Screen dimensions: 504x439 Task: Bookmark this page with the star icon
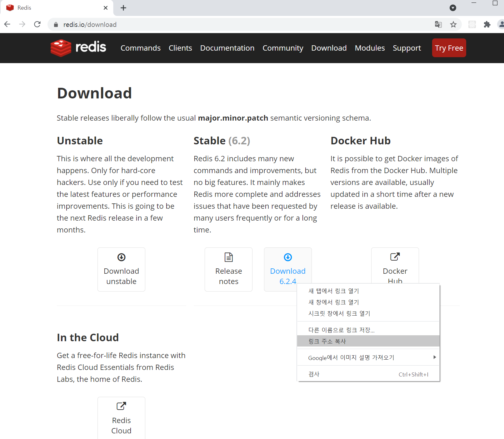click(453, 24)
